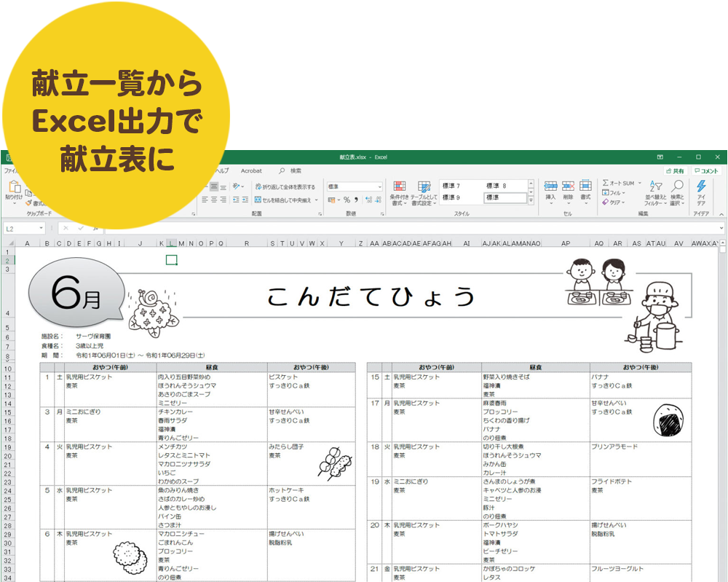The width and height of the screenshot is (728, 582).
Task: Toggle center alignment in the ribbon
Action: pos(213,200)
